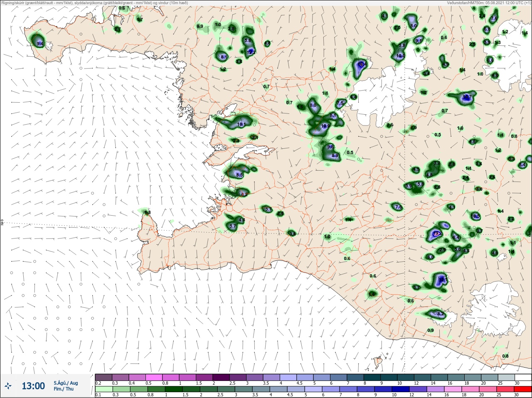Screen dimensions: 532x398
Task: Click the 10.1 precipitation value near the west coast
Action: 241,124
